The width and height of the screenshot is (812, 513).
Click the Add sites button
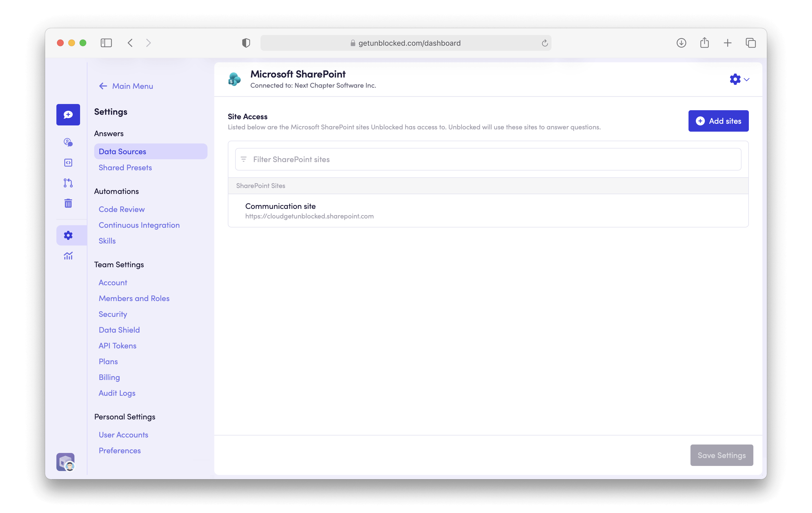coord(718,121)
